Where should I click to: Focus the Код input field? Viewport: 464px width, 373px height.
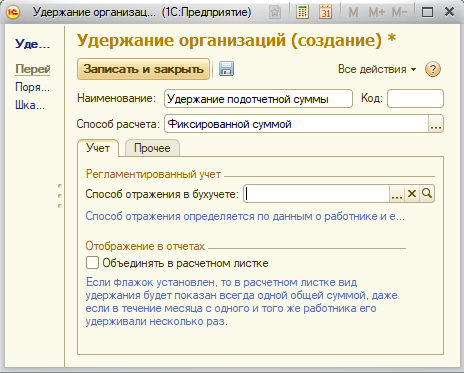pyautogui.click(x=415, y=99)
